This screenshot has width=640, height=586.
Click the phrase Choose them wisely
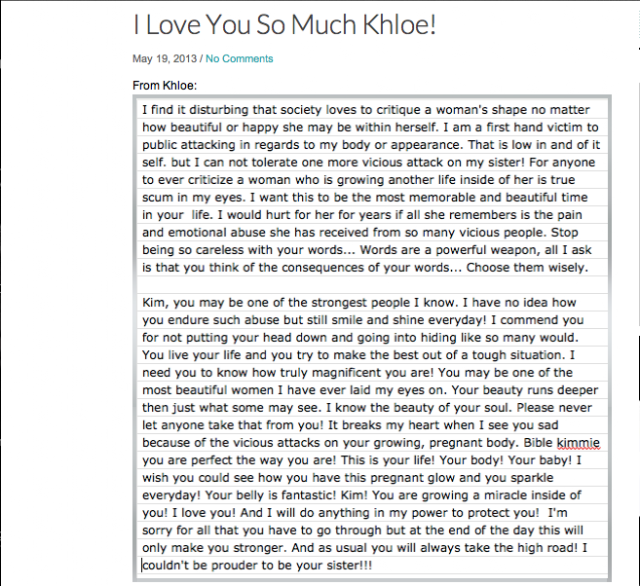527,268
